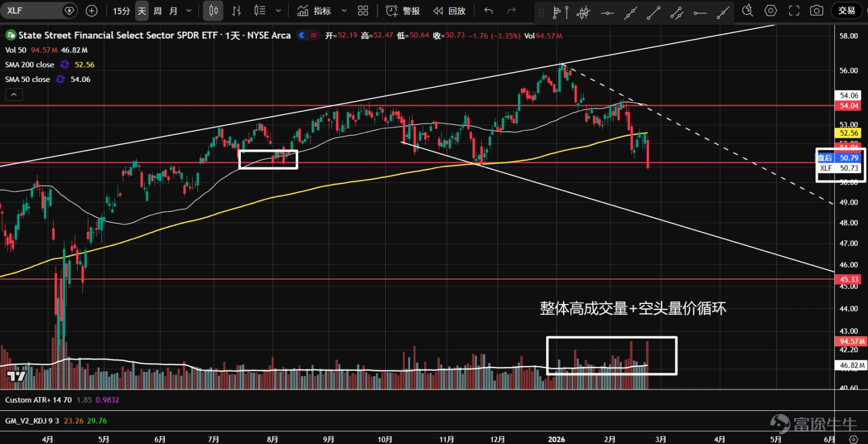Select the 天 daily timeframe
This screenshot has height=444, width=868.
click(x=142, y=11)
